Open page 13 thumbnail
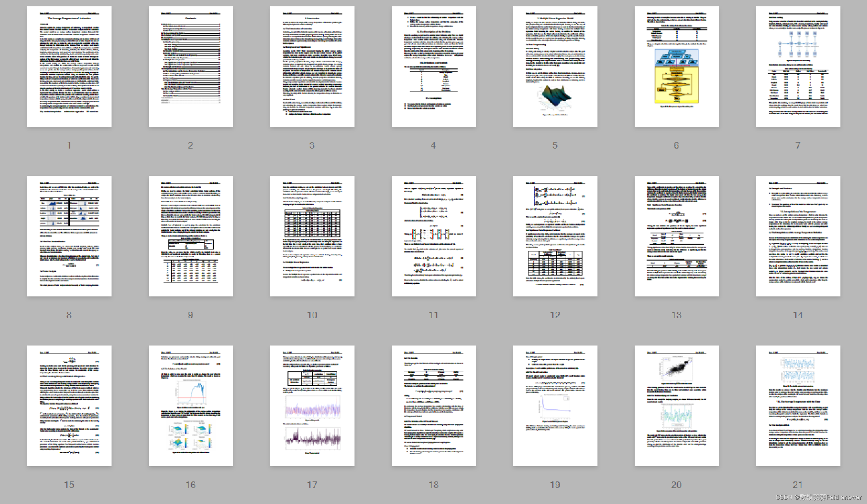The height and width of the screenshot is (504, 867). (676, 236)
